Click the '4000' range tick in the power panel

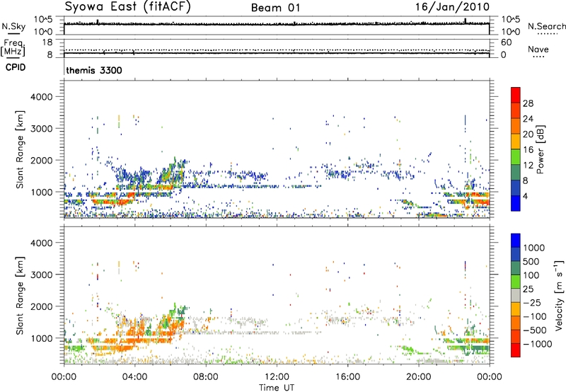pos(41,97)
